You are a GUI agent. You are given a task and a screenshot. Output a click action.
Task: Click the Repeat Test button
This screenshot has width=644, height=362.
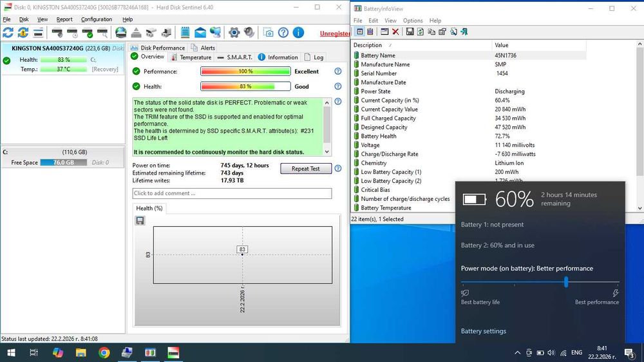click(x=305, y=169)
